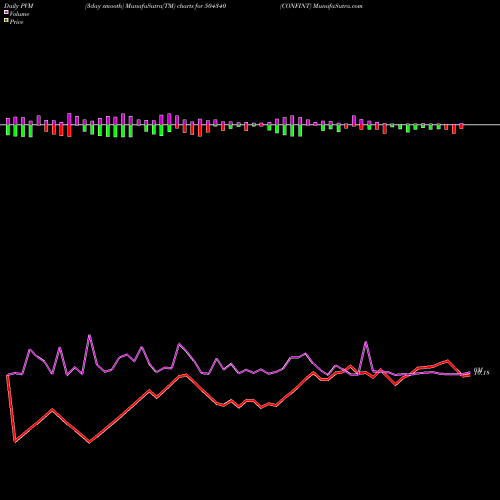Click the Price legend color swatch
The width and height of the screenshot is (500, 500).
(6, 20)
